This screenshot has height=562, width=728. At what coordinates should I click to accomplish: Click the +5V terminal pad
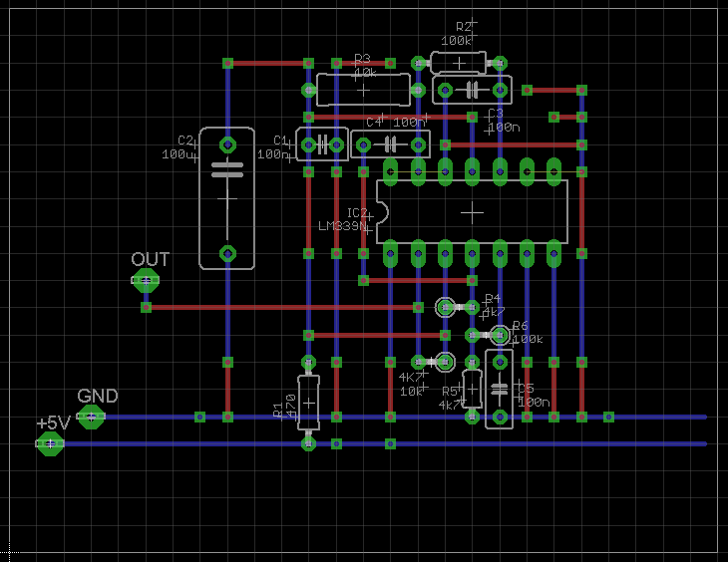pos(50,443)
